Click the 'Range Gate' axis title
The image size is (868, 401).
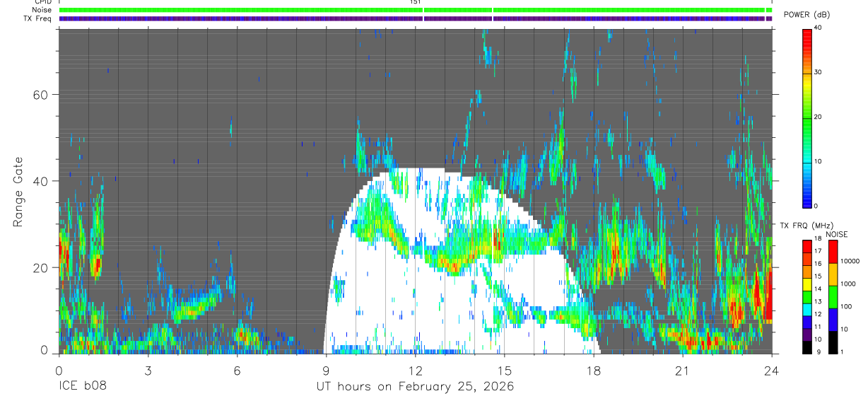coord(18,191)
